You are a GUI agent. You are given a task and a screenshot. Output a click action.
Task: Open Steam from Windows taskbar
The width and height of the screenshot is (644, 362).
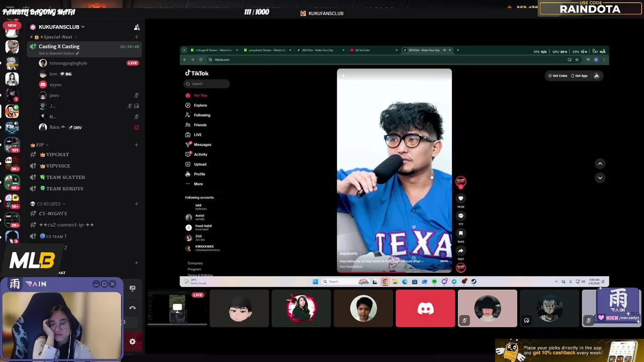(x=473, y=282)
